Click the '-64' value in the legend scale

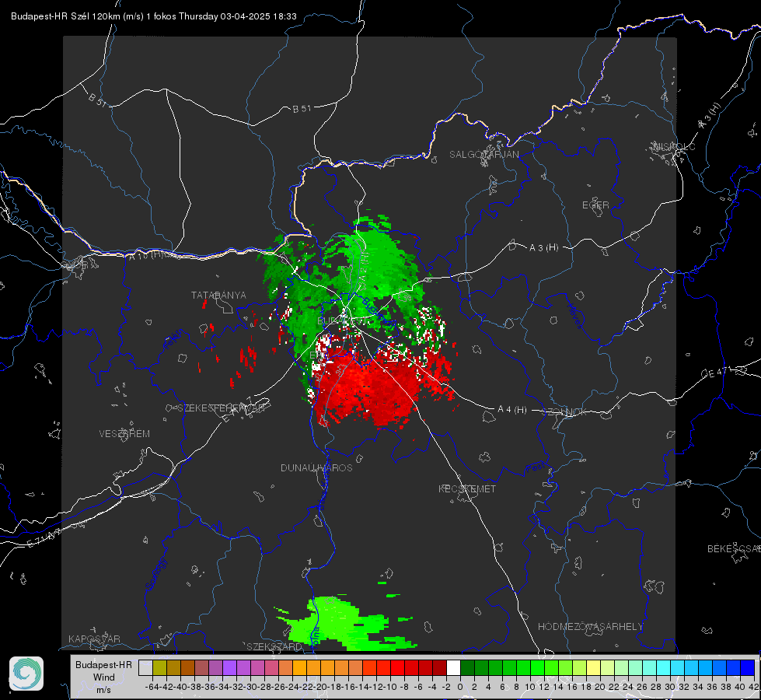point(152,687)
